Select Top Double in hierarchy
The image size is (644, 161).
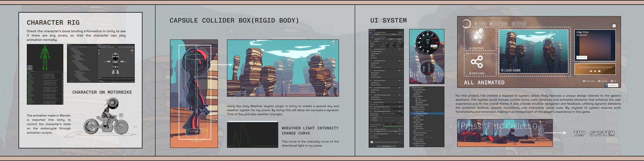coord(421,100)
